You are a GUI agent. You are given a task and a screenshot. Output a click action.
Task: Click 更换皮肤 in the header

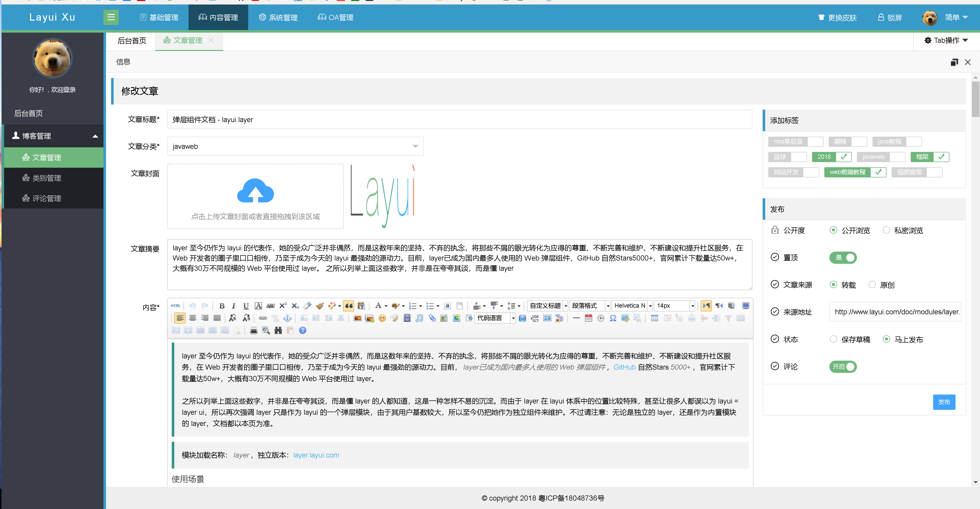(x=837, y=18)
